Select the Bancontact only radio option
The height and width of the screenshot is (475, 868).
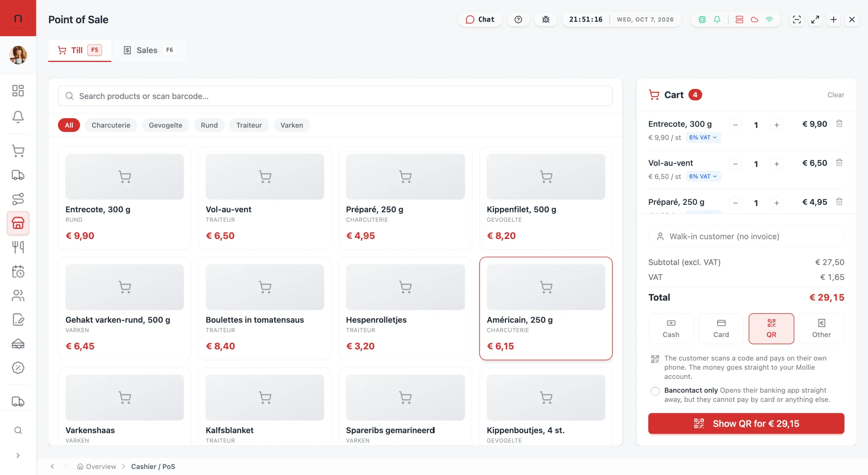point(655,391)
